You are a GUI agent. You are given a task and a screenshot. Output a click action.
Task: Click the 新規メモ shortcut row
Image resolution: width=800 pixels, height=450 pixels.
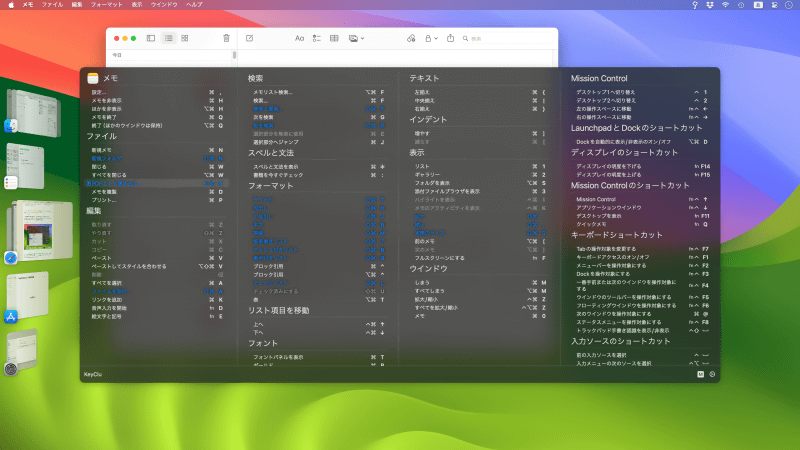pyautogui.click(x=157, y=150)
